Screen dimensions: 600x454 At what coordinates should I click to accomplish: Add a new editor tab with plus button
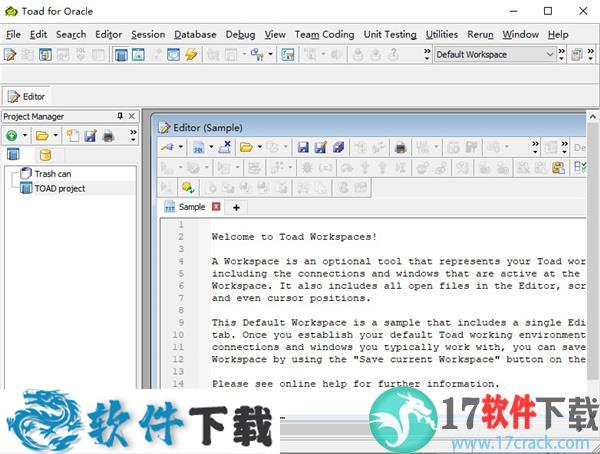(x=236, y=207)
